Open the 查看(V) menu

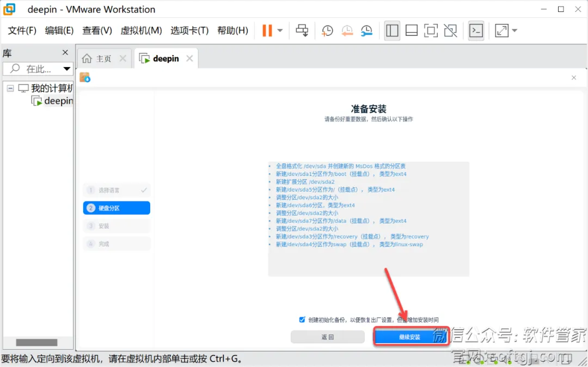coord(97,30)
